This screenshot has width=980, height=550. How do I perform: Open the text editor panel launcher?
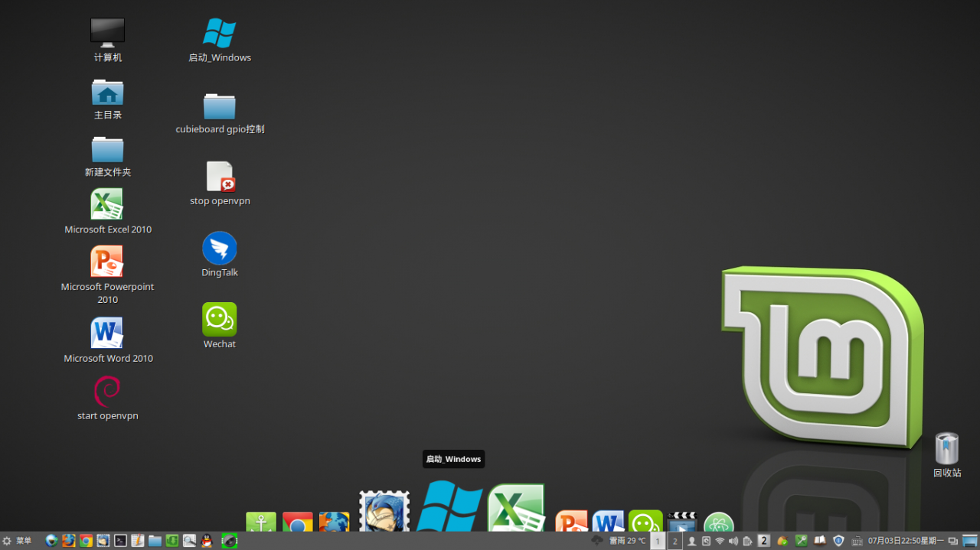[138, 541]
